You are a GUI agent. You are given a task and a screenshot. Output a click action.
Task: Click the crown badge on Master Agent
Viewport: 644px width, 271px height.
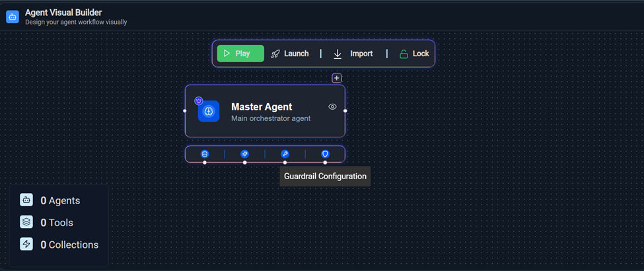(199, 100)
